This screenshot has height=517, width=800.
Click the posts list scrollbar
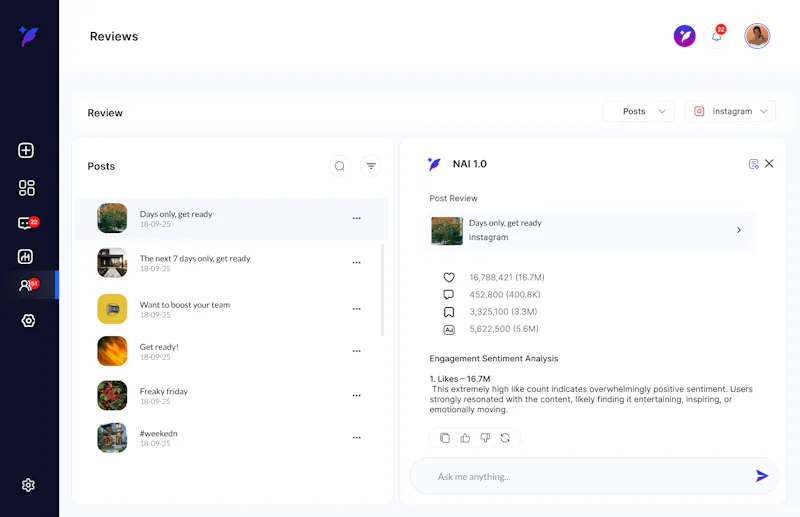coord(382,290)
